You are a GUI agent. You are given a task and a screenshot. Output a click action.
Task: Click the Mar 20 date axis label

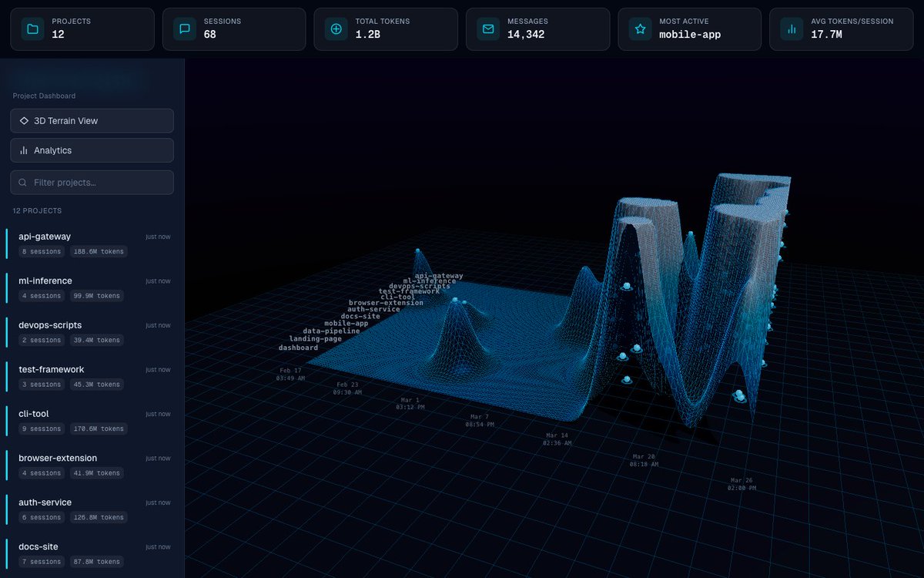[x=644, y=460]
